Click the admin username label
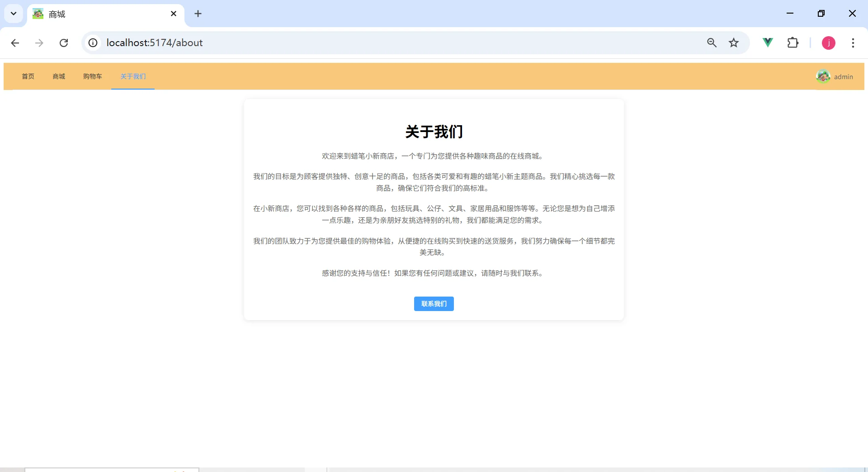Image resolution: width=868 pixels, height=472 pixels. click(844, 77)
